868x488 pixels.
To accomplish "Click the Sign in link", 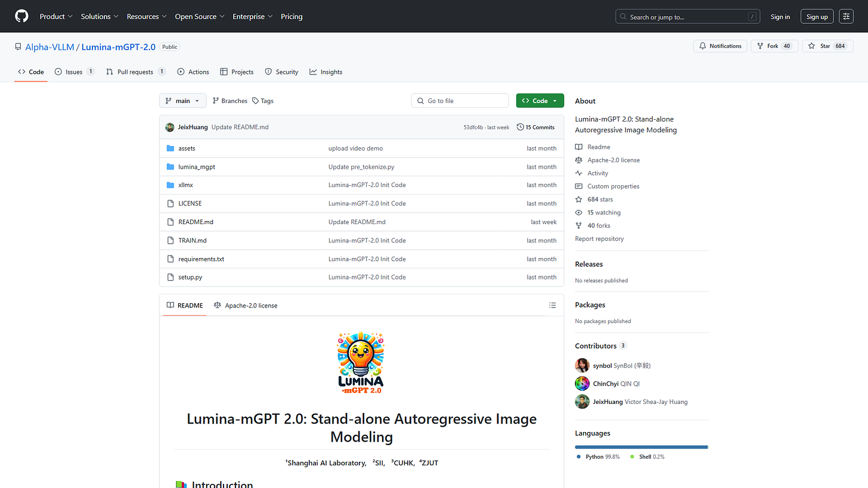I will [x=780, y=17].
